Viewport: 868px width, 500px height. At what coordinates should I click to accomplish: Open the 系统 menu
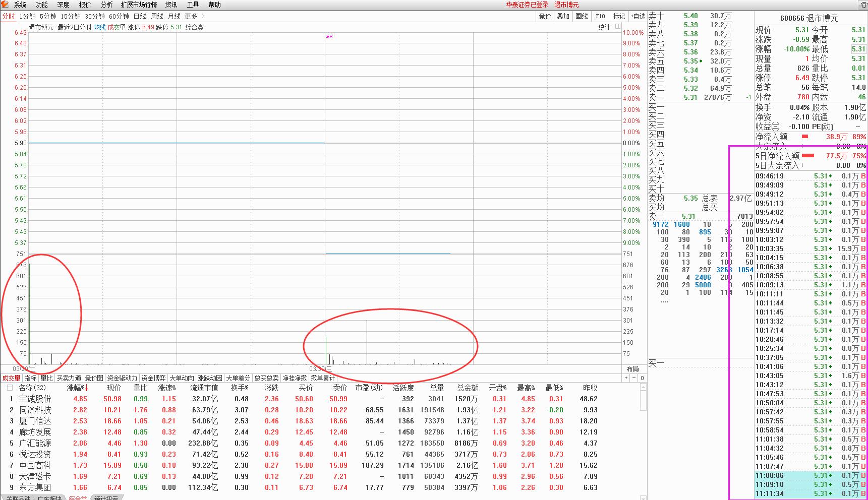(20, 5)
